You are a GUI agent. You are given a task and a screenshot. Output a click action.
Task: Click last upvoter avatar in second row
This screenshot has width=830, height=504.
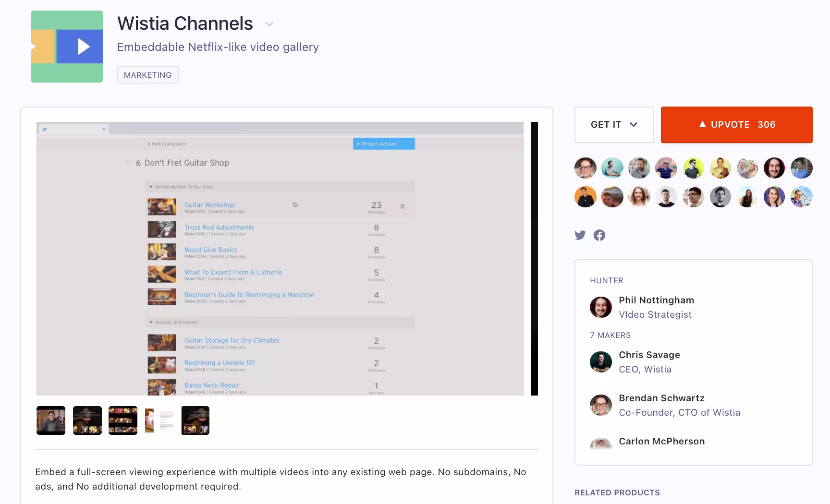click(x=802, y=197)
